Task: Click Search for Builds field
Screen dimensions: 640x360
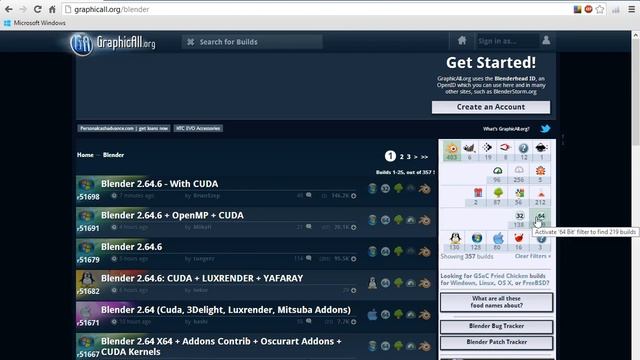Action: coord(252,42)
